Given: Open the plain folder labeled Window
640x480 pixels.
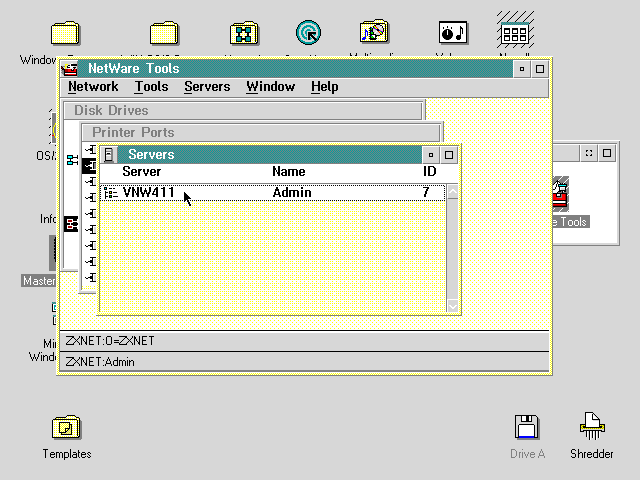Looking at the screenshot, I should coord(65,33).
